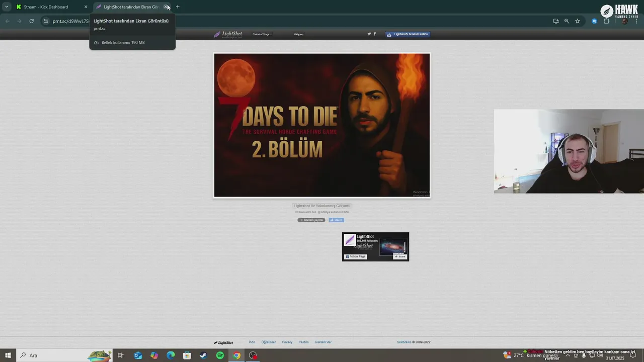The height and width of the screenshot is (362, 644).
Task: Open Steam from the taskbar
Action: pyautogui.click(x=203, y=355)
